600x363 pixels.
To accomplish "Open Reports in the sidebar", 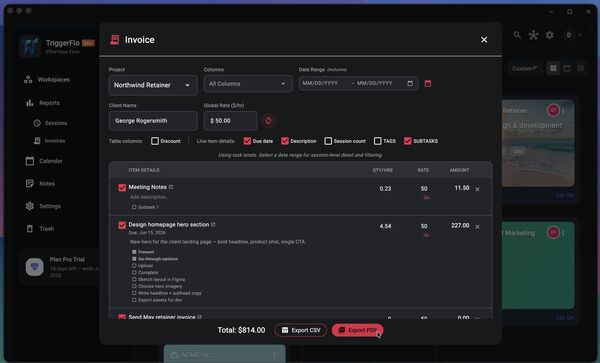I will click(49, 103).
